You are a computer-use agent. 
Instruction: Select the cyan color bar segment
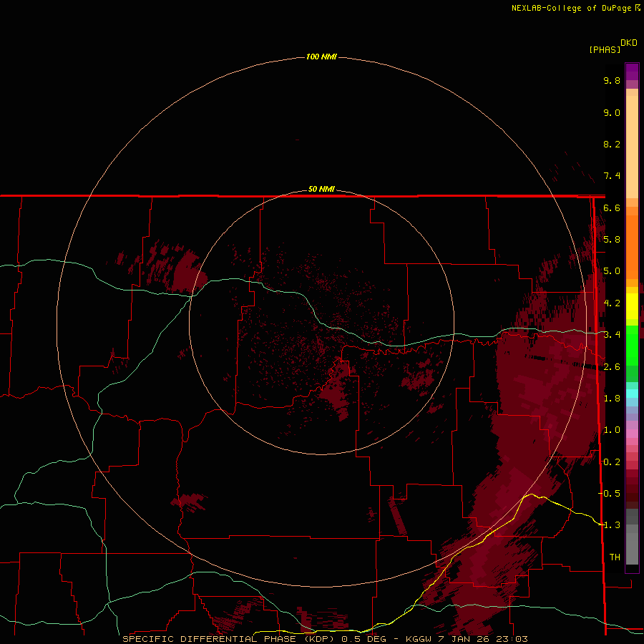pos(632,393)
